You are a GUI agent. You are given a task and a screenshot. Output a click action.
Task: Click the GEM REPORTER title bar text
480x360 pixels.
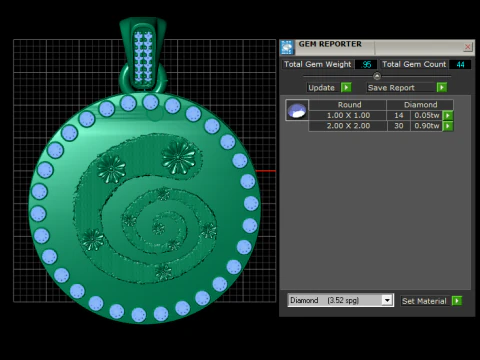330,44
